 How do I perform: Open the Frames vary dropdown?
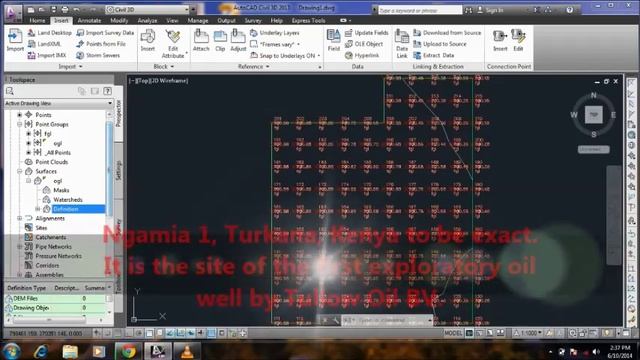(299, 44)
